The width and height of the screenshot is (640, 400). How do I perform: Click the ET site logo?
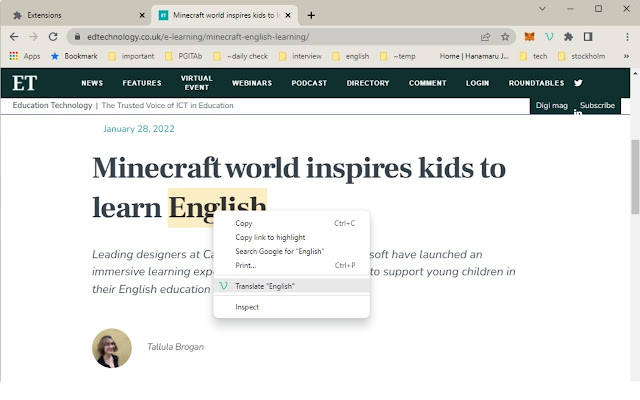click(24, 83)
